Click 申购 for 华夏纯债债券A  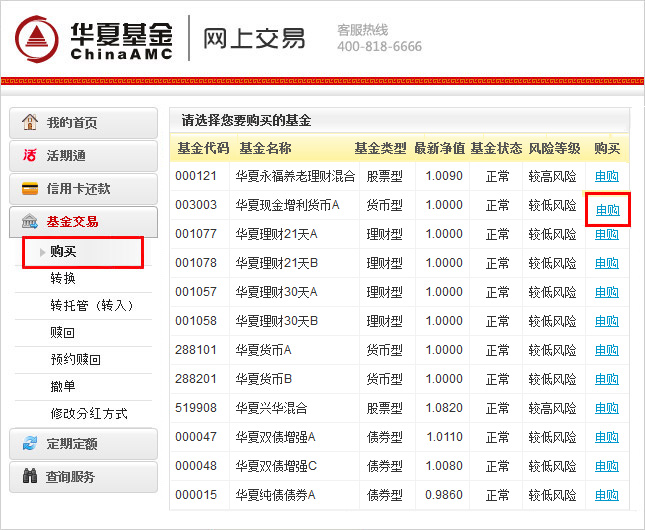pyautogui.click(x=607, y=495)
